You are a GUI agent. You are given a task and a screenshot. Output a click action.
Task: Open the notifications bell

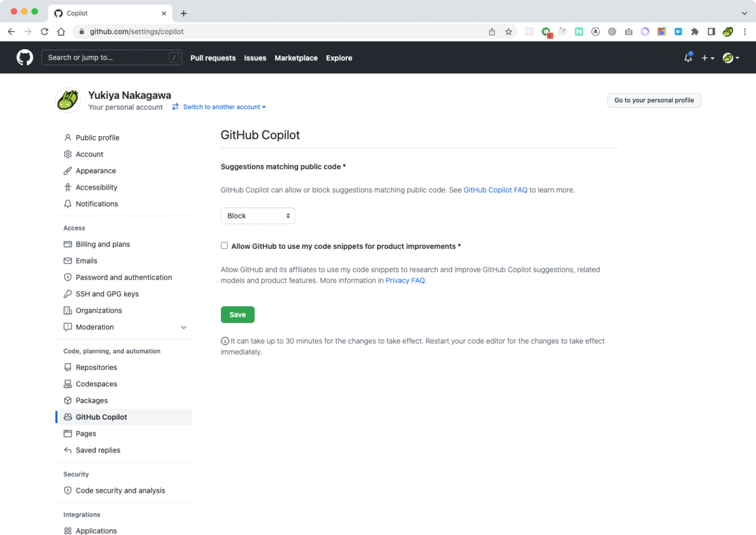[687, 57]
